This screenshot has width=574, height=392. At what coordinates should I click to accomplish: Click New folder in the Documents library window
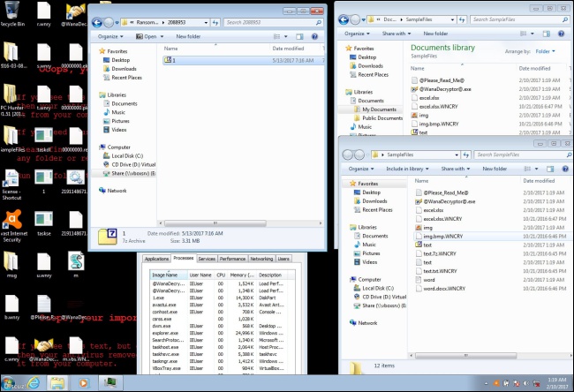coord(435,34)
